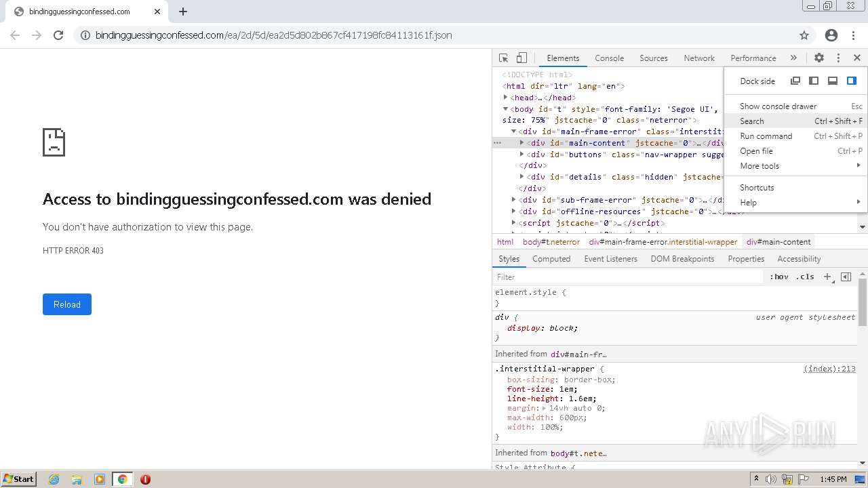The width and height of the screenshot is (868, 488).
Task: Dock DevTools to the bottom
Action: pyautogui.click(x=833, y=81)
